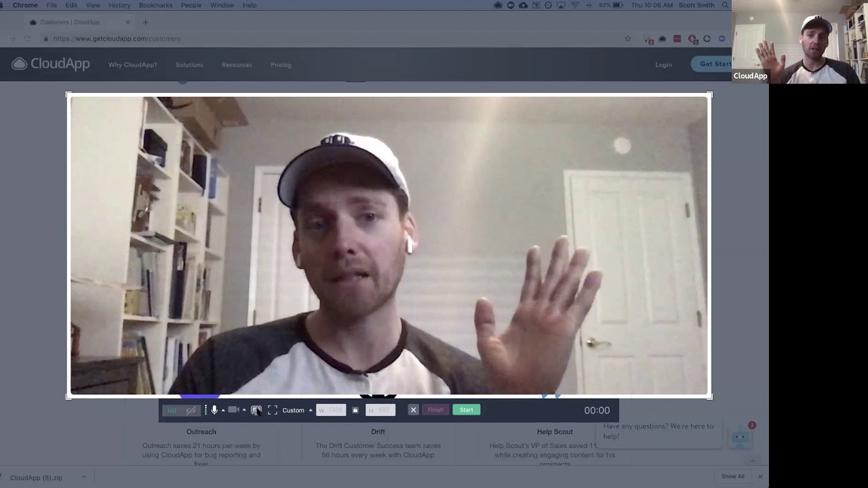Open Spotlight search magnifier icon
This screenshot has width=868, height=488.
coord(726,5)
